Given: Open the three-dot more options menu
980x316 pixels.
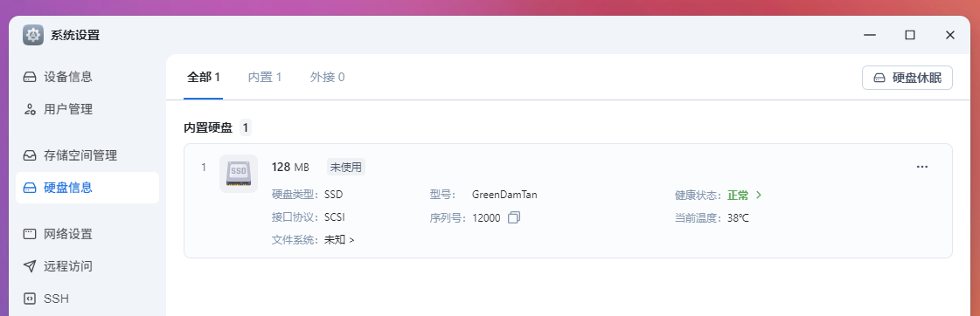Looking at the screenshot, I should [x=922, y=167].
